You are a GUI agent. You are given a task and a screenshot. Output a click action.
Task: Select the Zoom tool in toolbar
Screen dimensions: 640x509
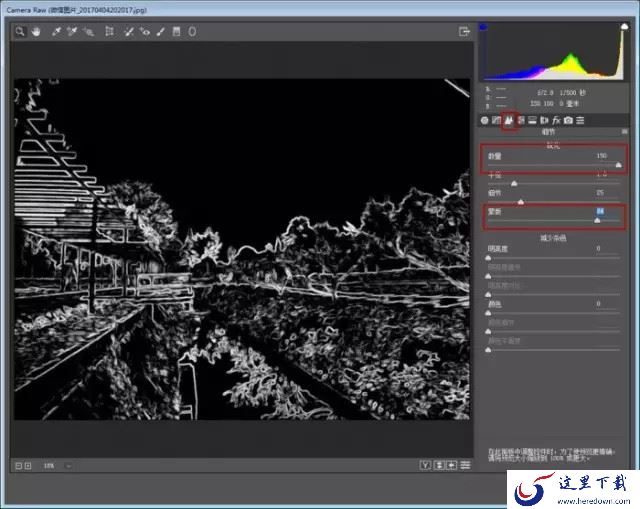point(20,32)
